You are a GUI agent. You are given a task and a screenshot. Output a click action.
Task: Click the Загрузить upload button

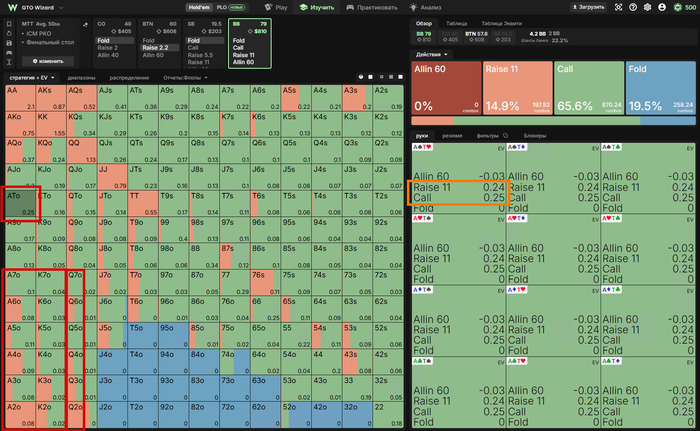588,7
